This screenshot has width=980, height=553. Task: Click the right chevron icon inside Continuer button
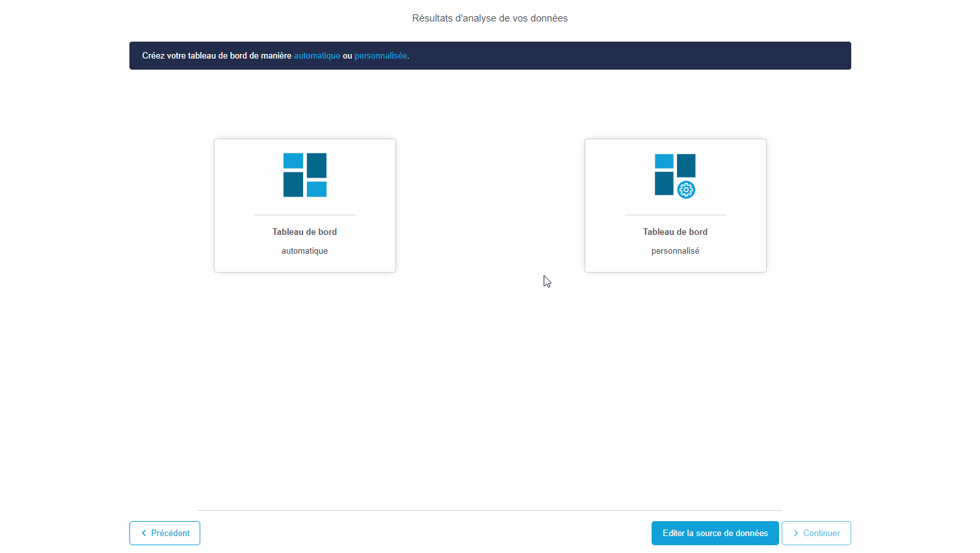796,533
